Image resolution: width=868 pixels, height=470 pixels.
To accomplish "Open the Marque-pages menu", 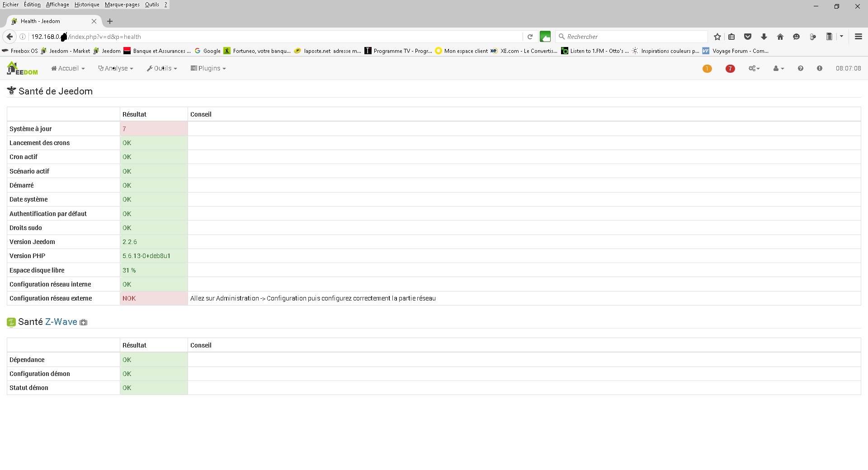I will 122,5.
